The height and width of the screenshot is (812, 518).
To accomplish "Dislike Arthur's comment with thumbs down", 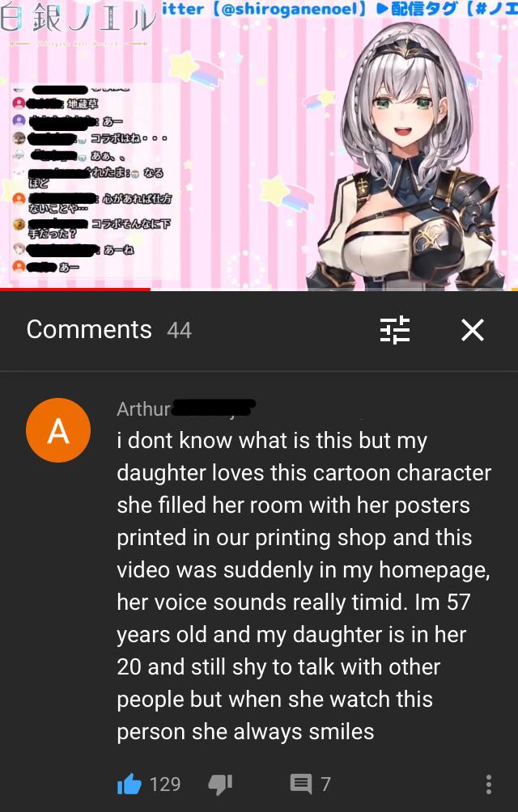I will pyautogui.click(x=220, y=784).
